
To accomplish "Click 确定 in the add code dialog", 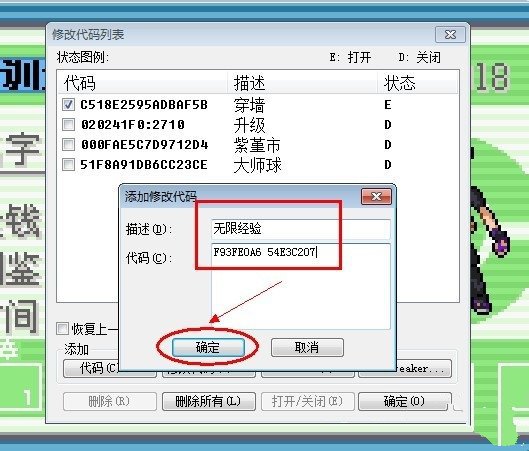I will click(208, 347).
